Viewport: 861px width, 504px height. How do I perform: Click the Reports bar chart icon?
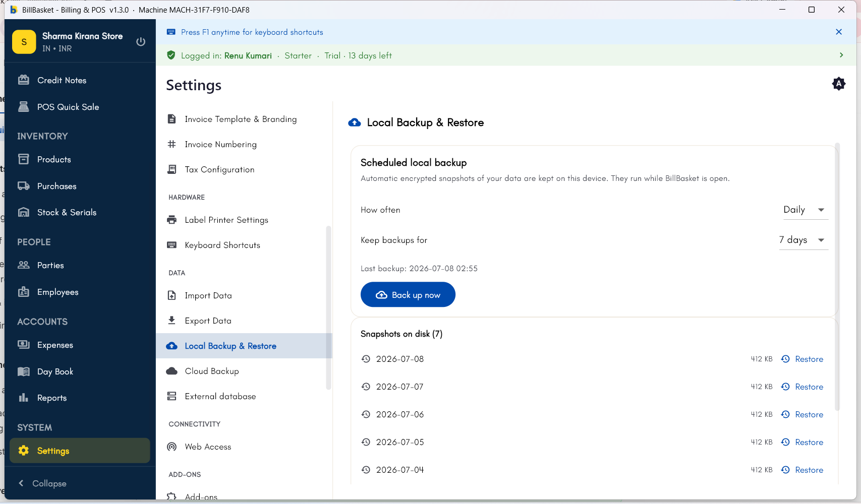click(24, 398)
